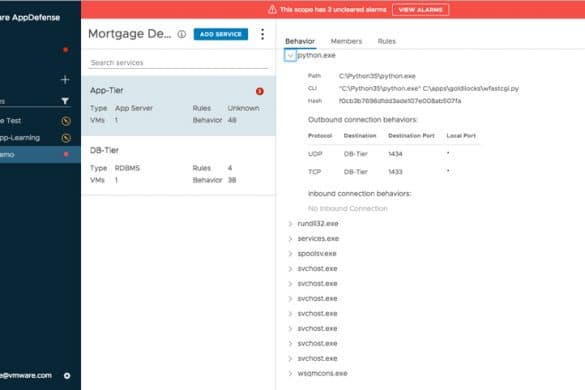This screenshot has width=585, height=390.
Task: Click the status icon beside 'pp-Learning'
Action: [66, 138]
